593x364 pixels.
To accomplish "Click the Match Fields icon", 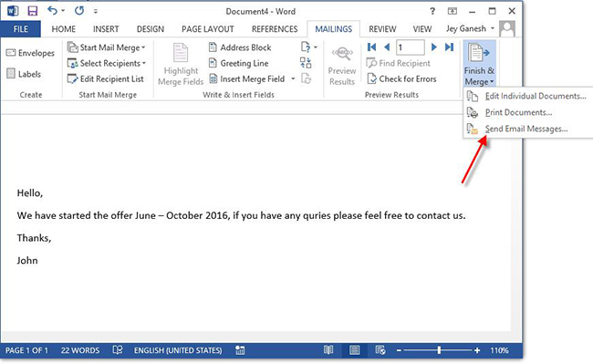I will [x=306, y=63].
